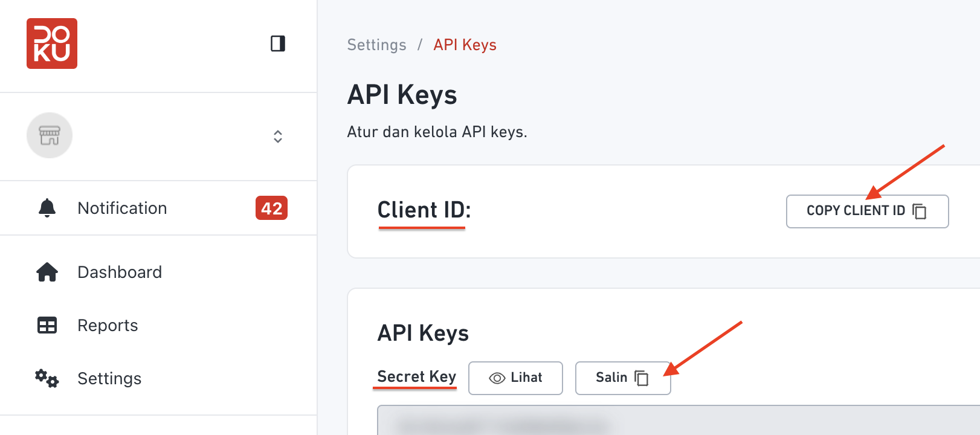Image resolution: width=980 pixels, height=435 pixels.
Task: Click the Settings breadcrumb link
Action: click(376, 45)
